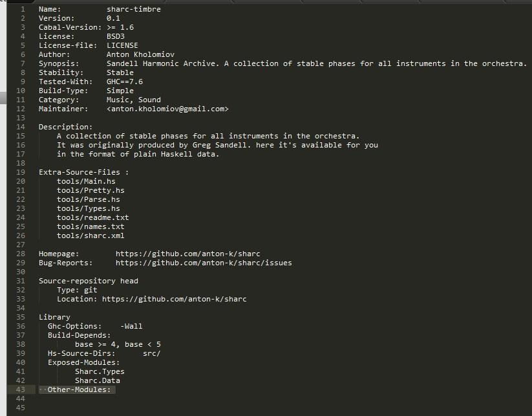Click line number 35 in the gutter
The image size is (532, 416).
21,317
